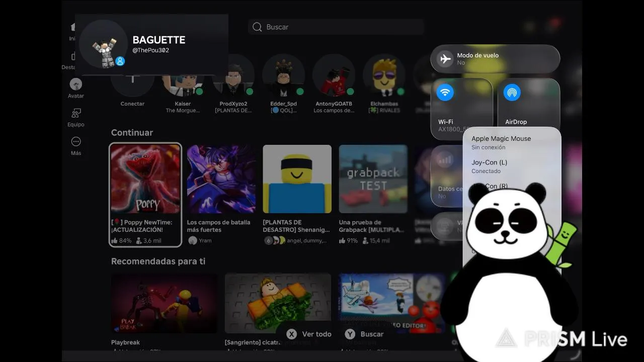Click the blue profile badge icon
Image resolution: width=644 pixels, height=362 pixels.
click(x=120, y=61)
